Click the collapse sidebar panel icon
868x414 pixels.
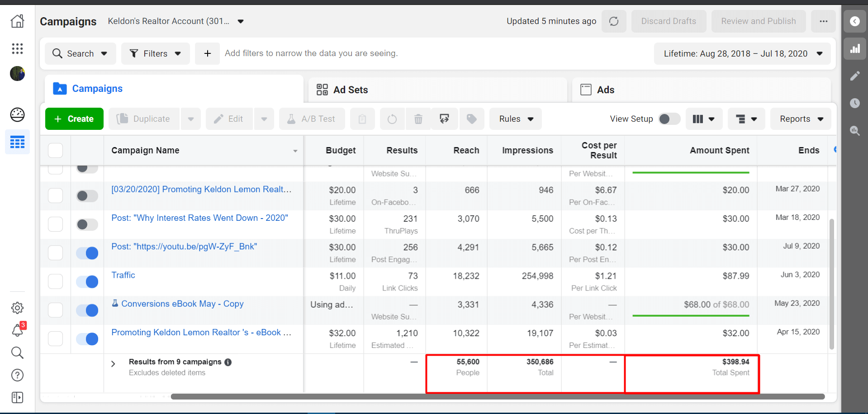coord(17,397)
